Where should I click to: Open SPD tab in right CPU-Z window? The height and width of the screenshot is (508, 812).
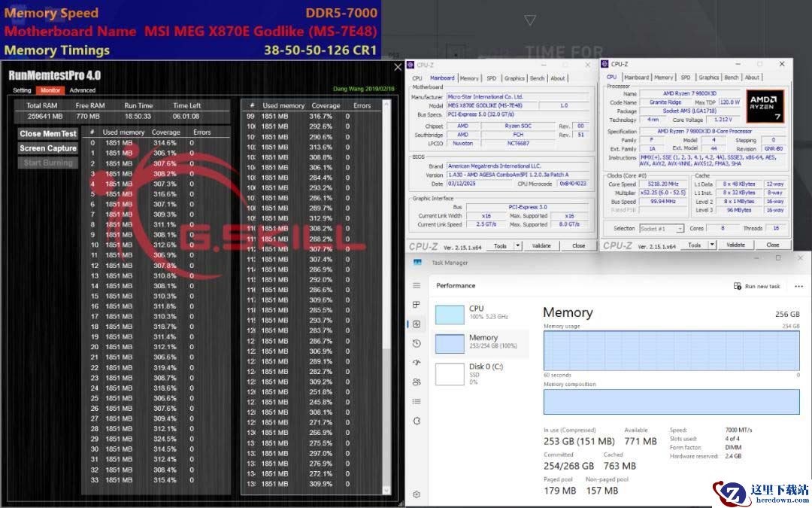coord(686,78)
